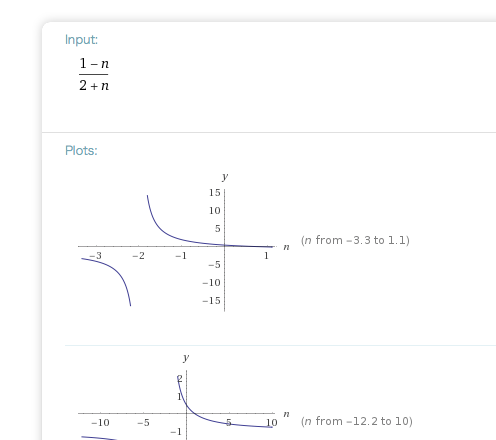The height and width of the screenshot is (440, 496).
Task: Click the caption "(n from −12.2 to 10)"
Action: tap(357, 421)
